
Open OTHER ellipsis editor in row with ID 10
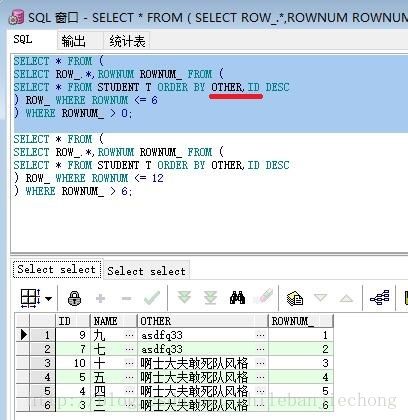click(x=261, y=363)
